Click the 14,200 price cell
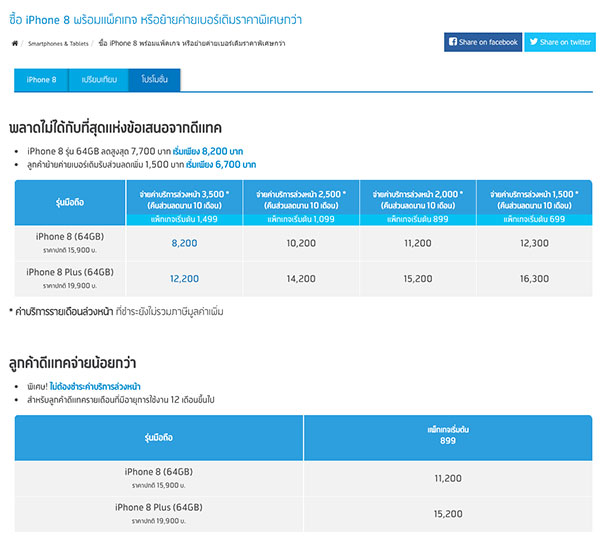 pos(301,279)
